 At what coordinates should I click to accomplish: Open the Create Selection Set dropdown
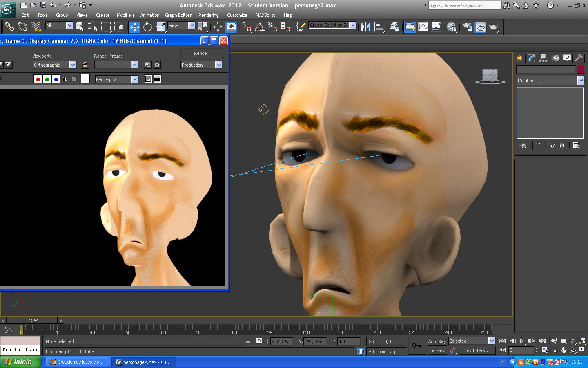pos(332,25)
